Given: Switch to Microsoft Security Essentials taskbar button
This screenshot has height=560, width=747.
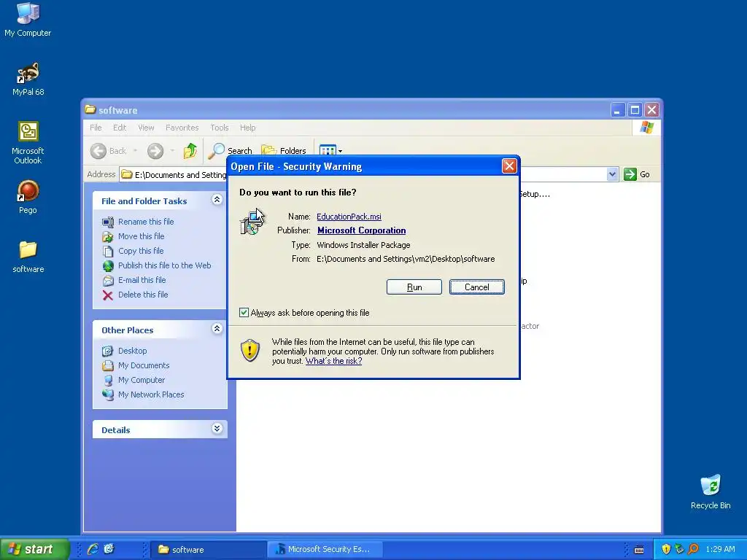Looking at the screenshot, I should point(324,550).
